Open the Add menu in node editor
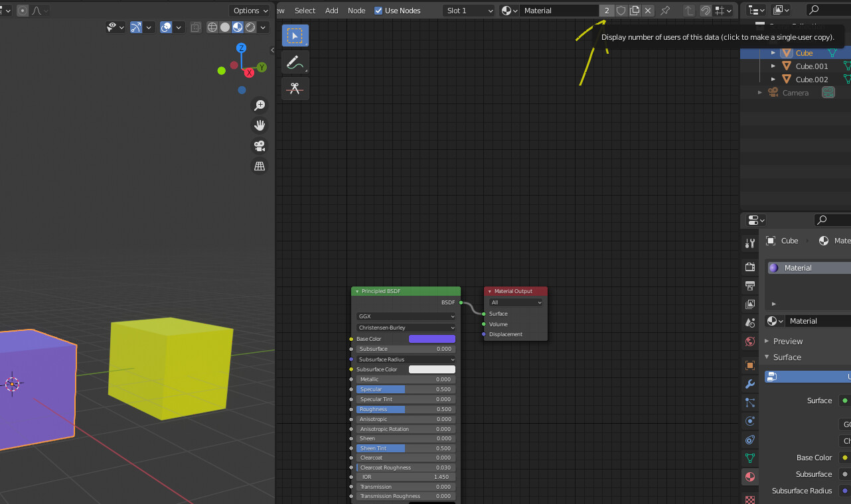 [x=331, y=10]
